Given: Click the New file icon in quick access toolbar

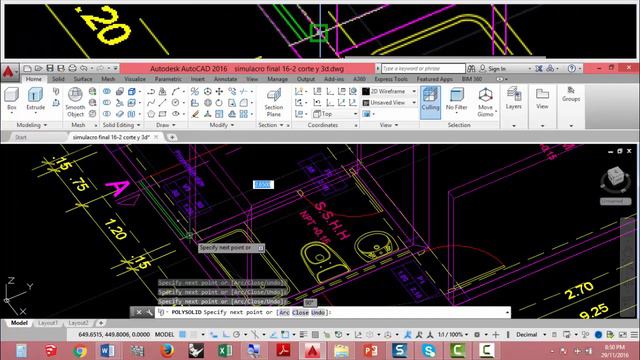Looking at the screenshot, I should coord(27,68).
